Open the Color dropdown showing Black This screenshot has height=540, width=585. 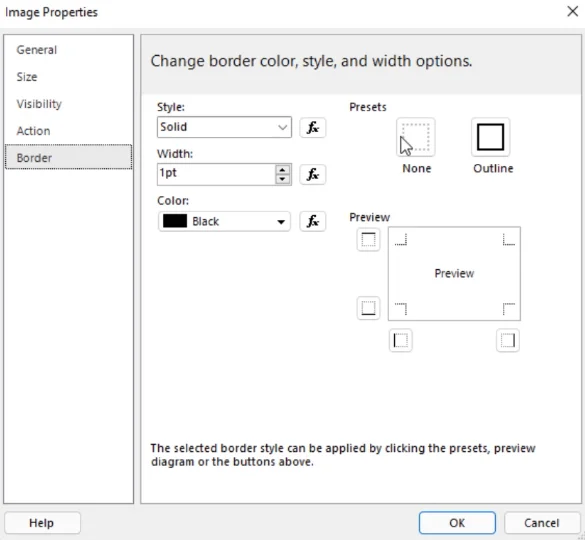tap(224, 221)
